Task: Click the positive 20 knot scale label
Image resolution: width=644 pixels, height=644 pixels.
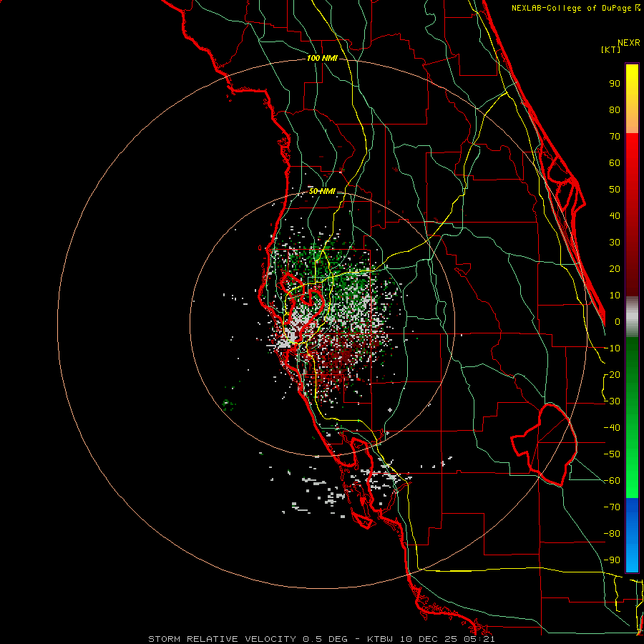Action: 615,269
